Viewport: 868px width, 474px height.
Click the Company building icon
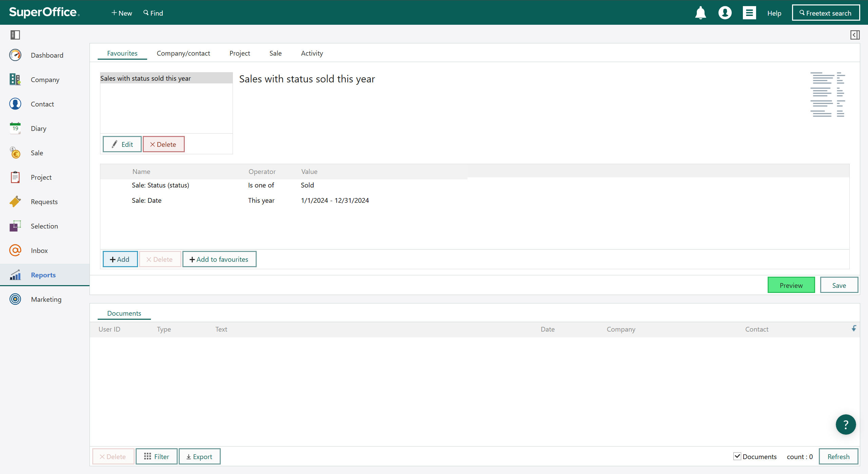tap(15, 79)
